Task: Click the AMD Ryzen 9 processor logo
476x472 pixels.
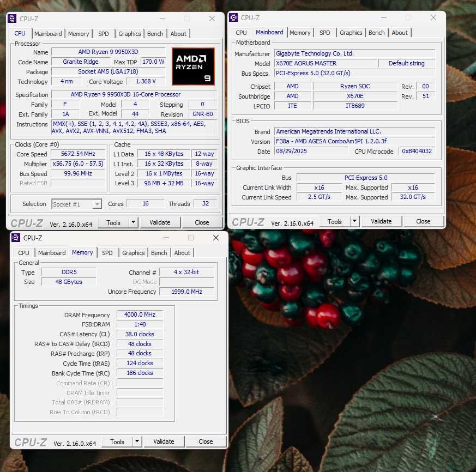Action: coord(193,66)
